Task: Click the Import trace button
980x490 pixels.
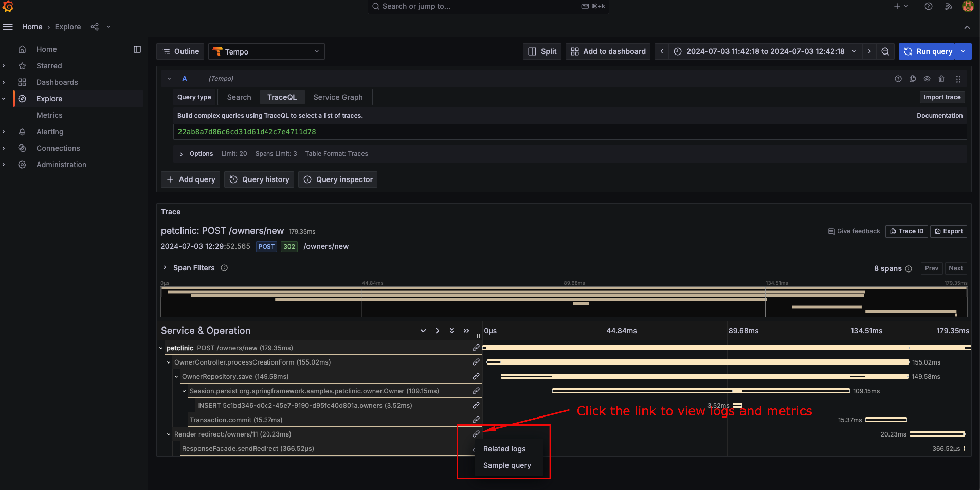Action: coord(941,97)
